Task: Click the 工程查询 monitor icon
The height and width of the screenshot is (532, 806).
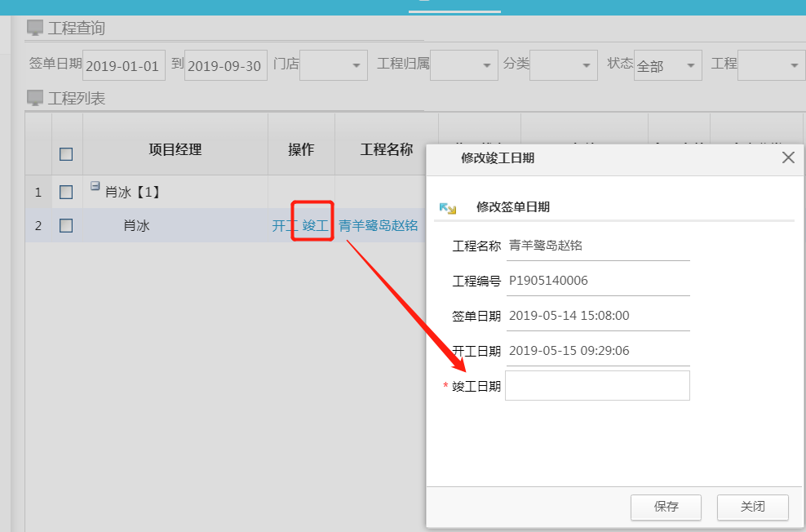Action: coord(35,29)
